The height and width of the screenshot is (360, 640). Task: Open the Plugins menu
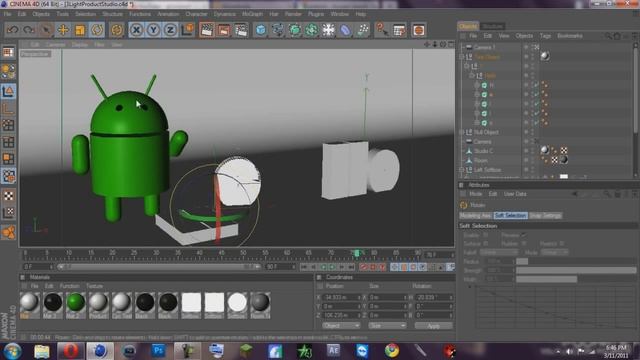click(316, 14)
